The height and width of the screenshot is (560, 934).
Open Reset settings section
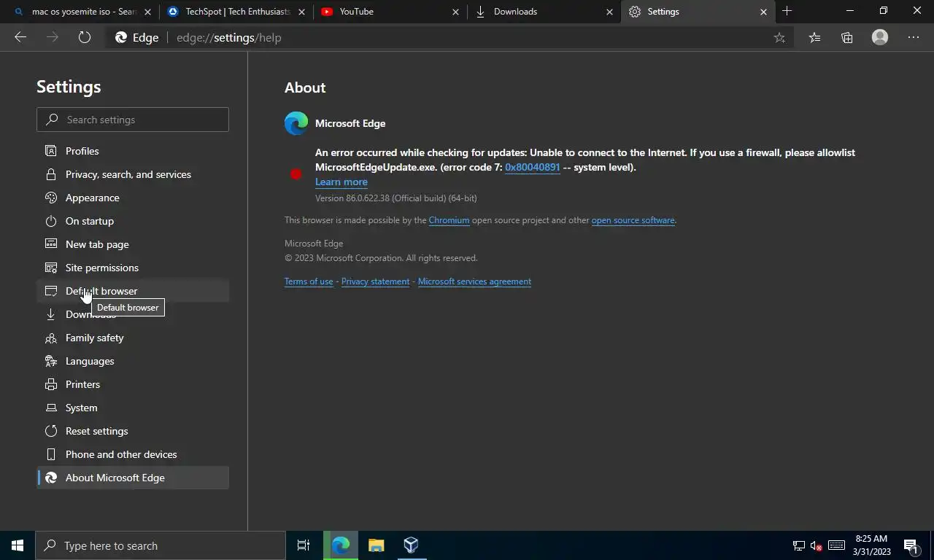pyautogui.click(x=133, y=431)
